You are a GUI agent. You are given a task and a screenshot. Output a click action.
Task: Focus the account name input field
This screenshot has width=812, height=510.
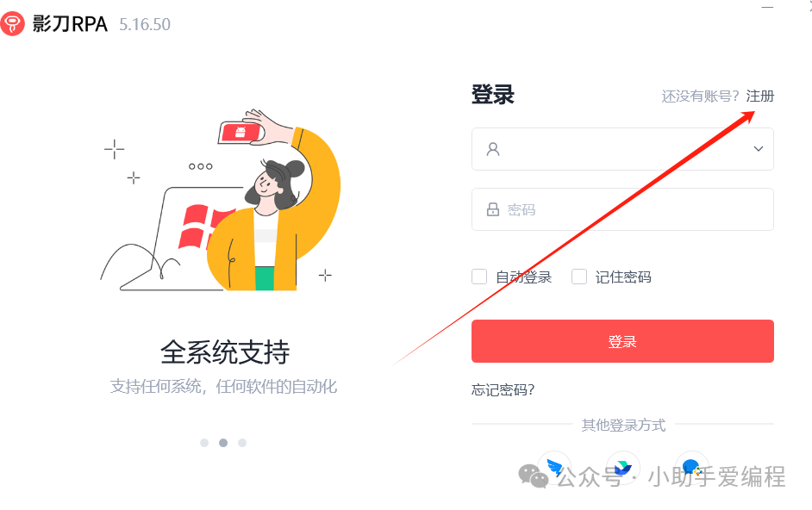(x=622, y=149)
